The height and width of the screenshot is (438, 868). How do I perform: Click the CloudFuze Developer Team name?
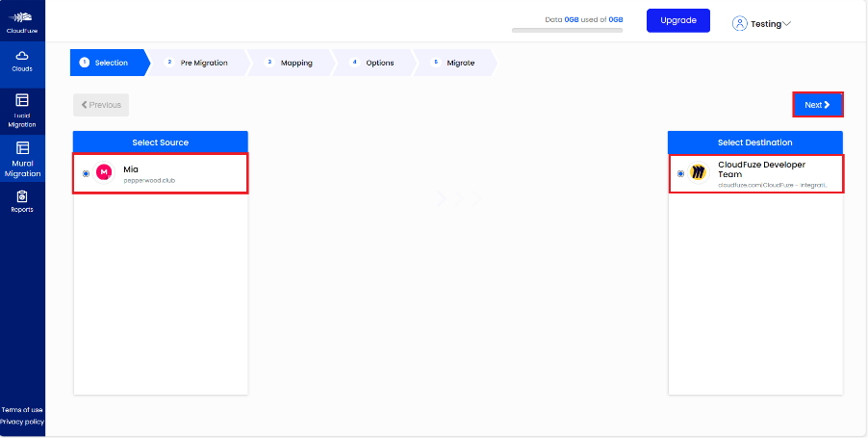(x=762, y=169)
